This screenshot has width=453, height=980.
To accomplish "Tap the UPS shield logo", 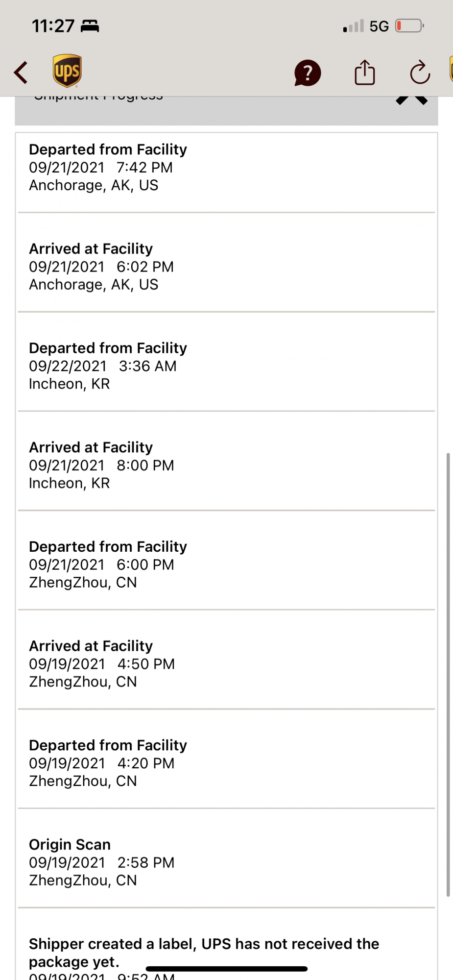I will [x=67, y=71].
